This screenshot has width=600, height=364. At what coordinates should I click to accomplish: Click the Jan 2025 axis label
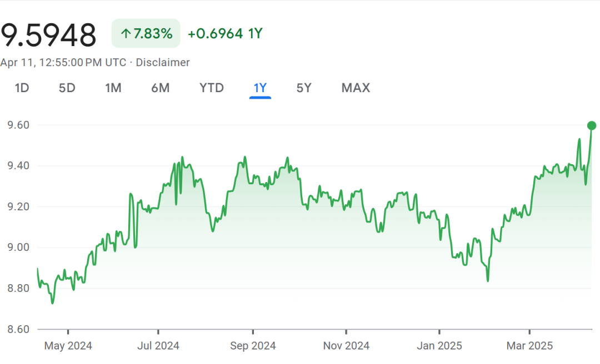pos(439,346)
